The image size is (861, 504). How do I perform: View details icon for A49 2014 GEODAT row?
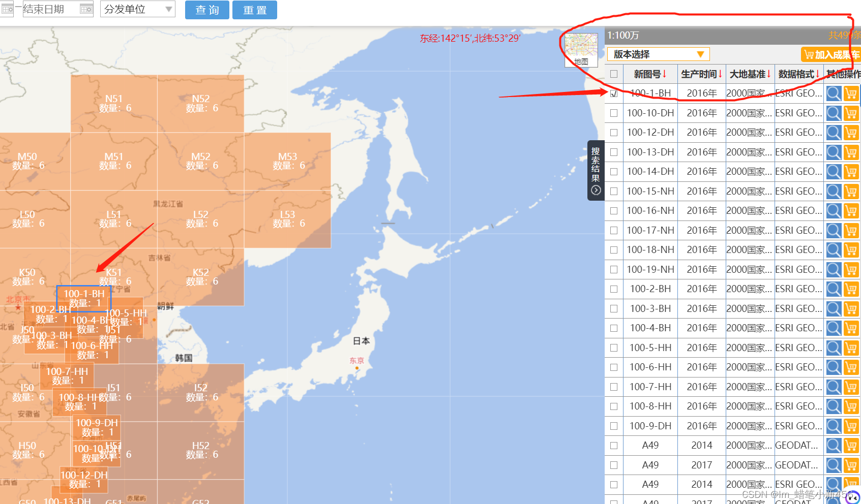pos(834,445)
